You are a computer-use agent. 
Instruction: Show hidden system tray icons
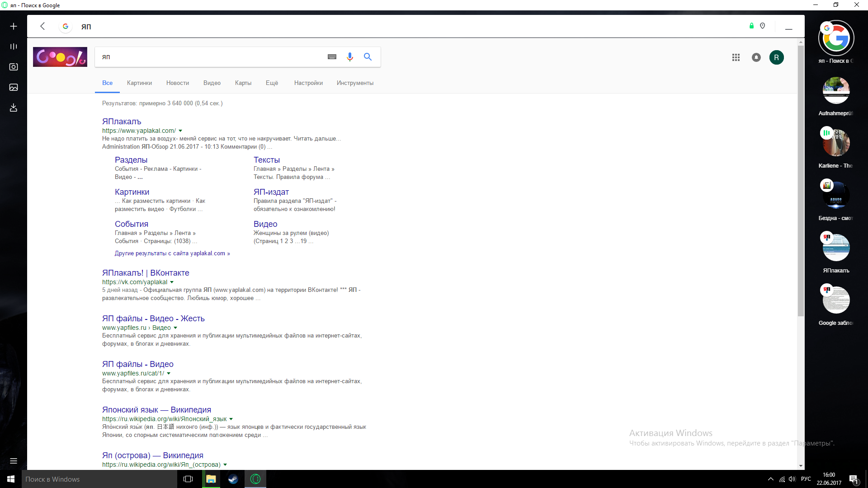coord(771,479)
